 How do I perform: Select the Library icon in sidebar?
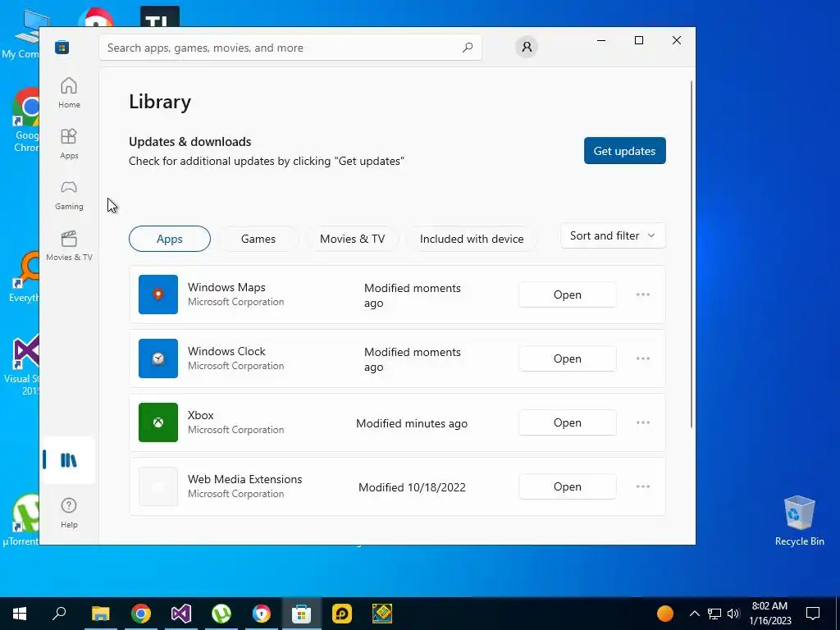[x=69, y=460]
